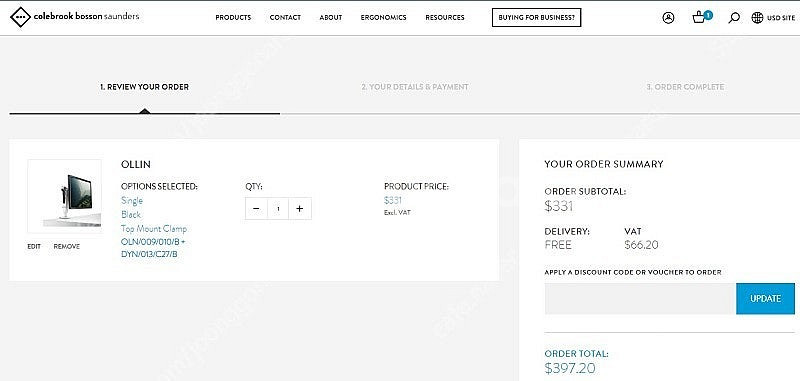The height and width of the screenshot is (381, 800).
Task: Remove the Ollin item from order
Action: pyautogui.click(x=67, y=246)
